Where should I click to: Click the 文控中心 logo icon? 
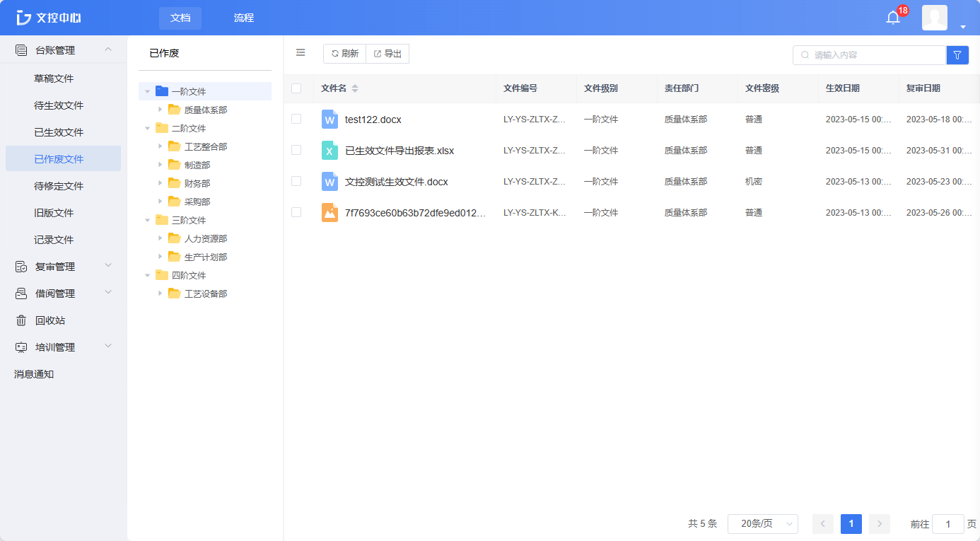click(23, 17)
